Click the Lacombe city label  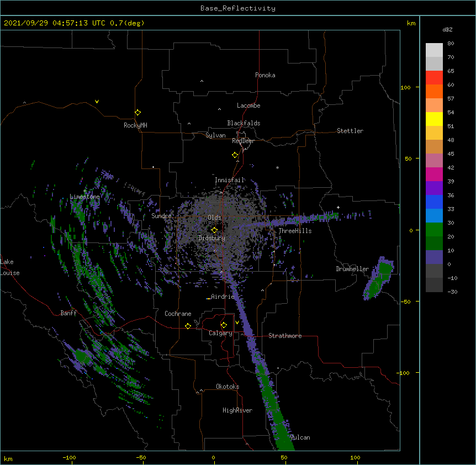[x=248, y=105]
